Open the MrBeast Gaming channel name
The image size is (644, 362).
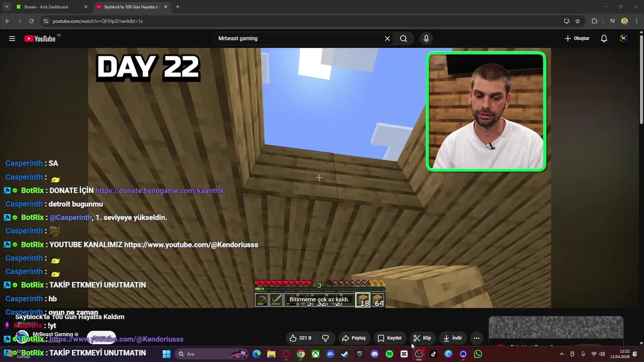[x=53, y=334]
